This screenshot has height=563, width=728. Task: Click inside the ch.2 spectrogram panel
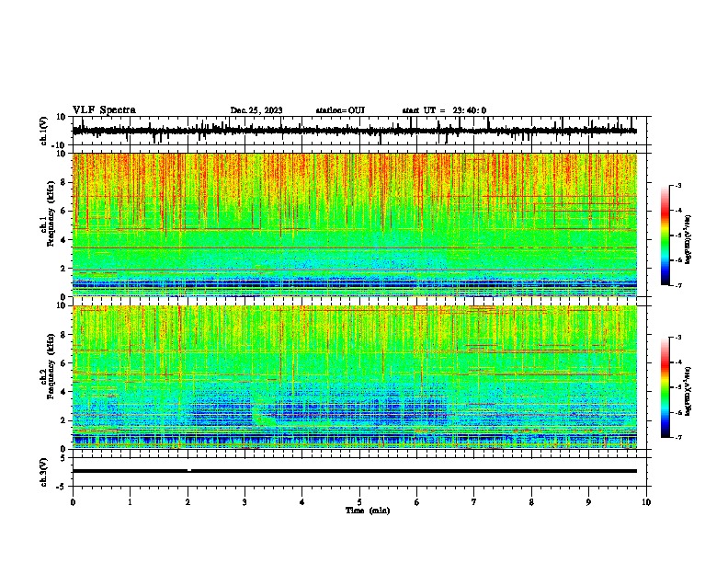tap(354, 377)
